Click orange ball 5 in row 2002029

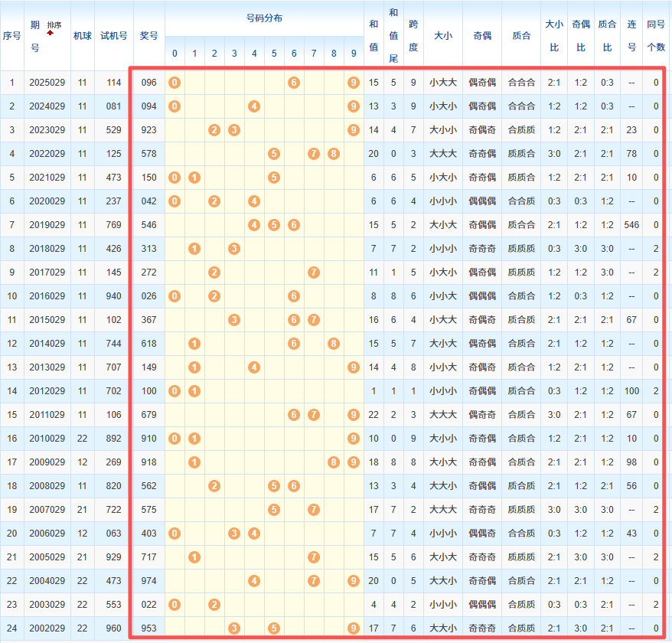(274, 628)
